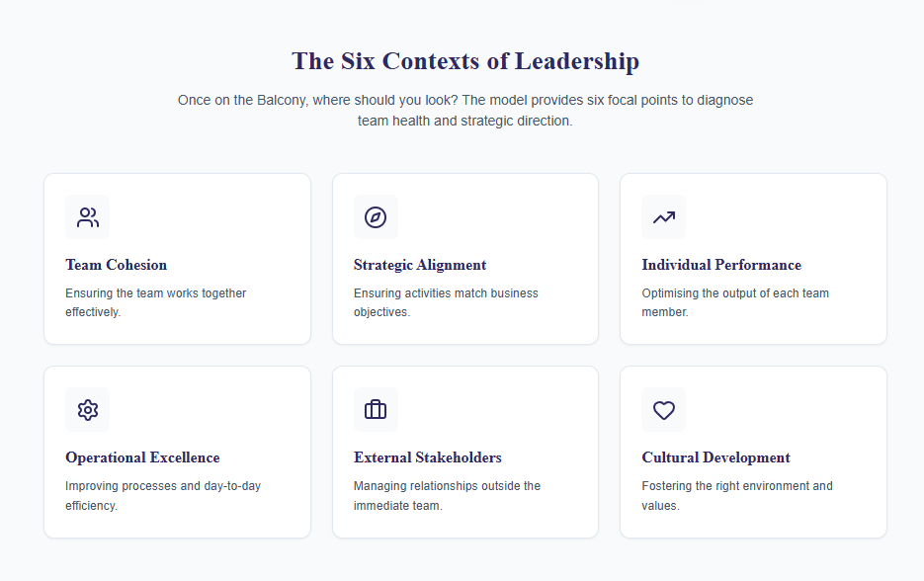Select the Strategic Alignment title
Image resolution: width=924 pixels, height=581 pixels.
420,265
